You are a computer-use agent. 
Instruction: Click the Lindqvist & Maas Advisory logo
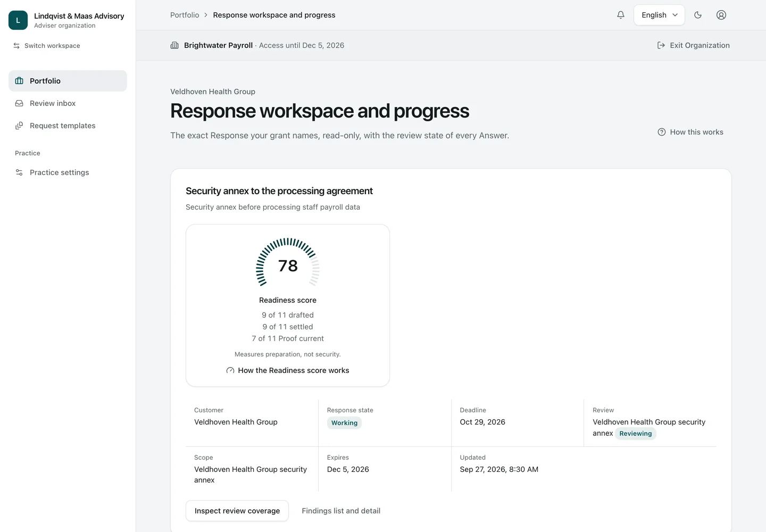click(x=18, y=20)
